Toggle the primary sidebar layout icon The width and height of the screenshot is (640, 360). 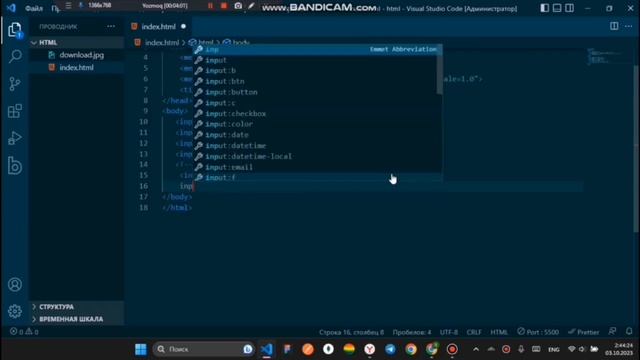tap(544, 8)
